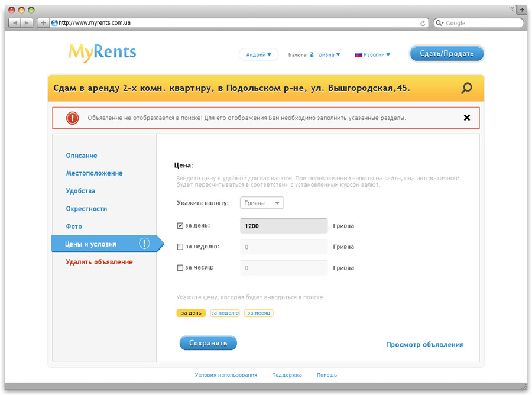Viewport: 532px width, 395px height.
Task: Dismiss the warning banner with X icon
Action: [467, 118]
